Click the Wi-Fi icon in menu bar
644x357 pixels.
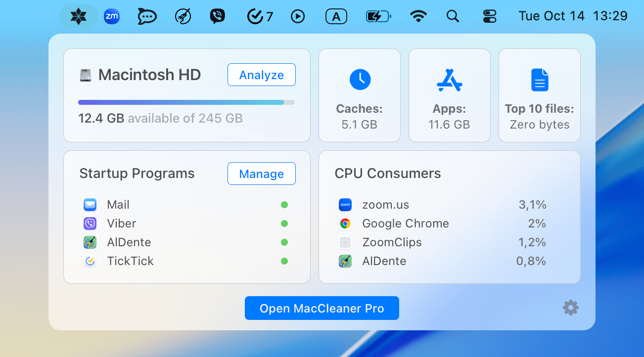(x=418, y=17)
